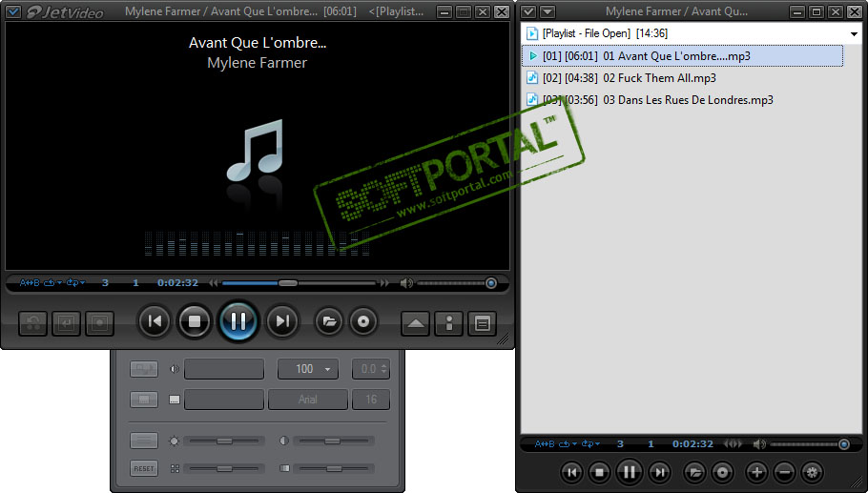The image size is (868, 493).
Task: Select playlist item 01 Avant Que L'ombre....mp3
Action: coord(683,56)
